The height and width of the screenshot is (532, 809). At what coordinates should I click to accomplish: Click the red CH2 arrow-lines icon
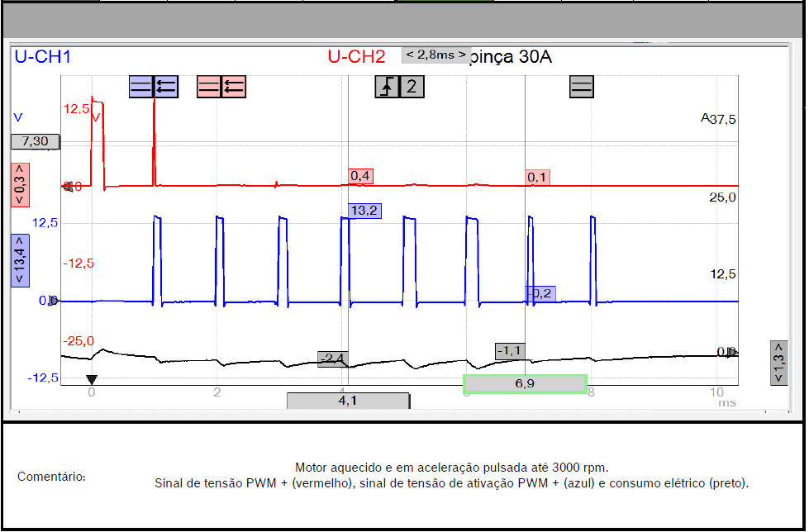click(234, 87)
